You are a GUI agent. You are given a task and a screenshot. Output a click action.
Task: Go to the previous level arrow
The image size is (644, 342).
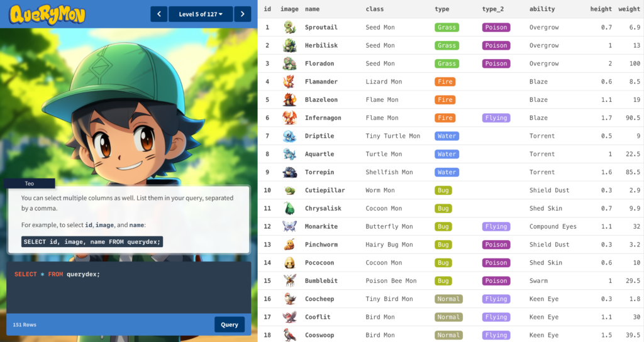[159, 14]
